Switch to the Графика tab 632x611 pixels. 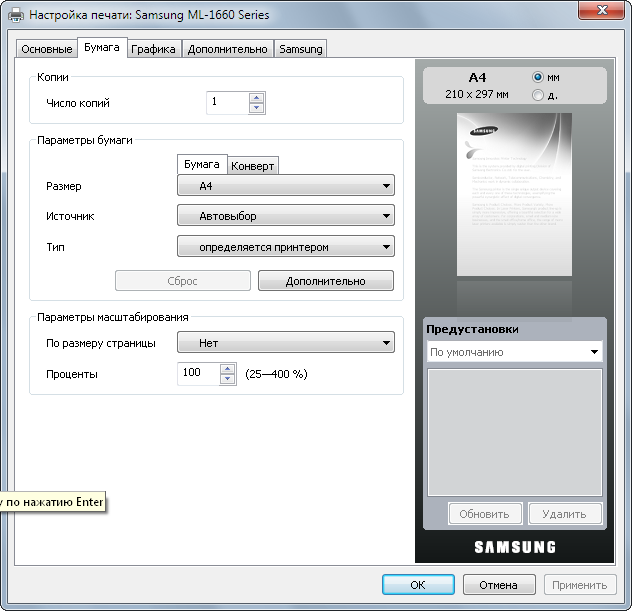[154, 49]
